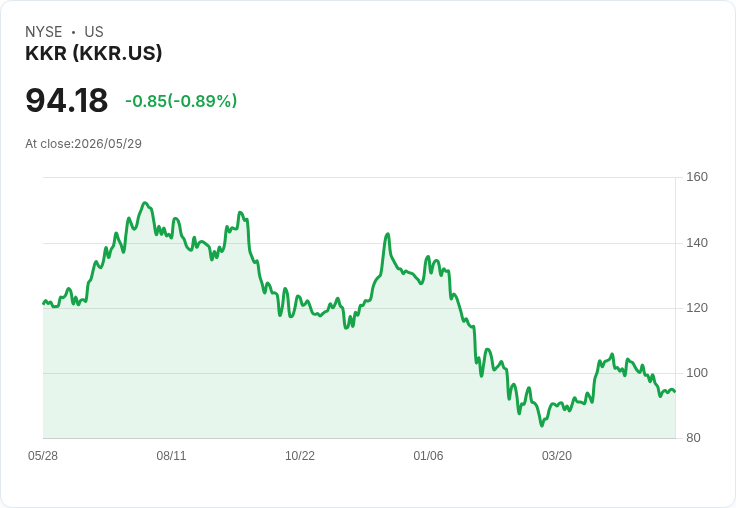Click the -0.85(-0.89%) price change

[x=181, y=101]
